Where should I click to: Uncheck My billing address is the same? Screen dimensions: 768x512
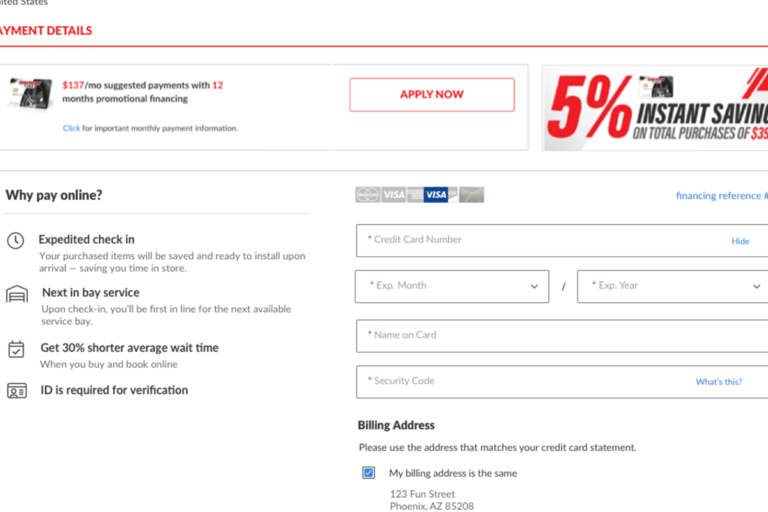pyautogui.click(x=368, y=473)
